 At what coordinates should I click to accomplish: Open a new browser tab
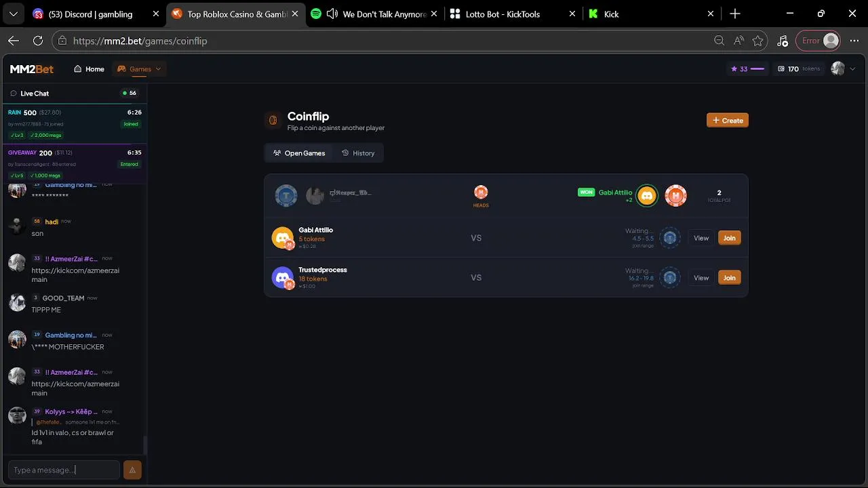[x=735, y=14]
